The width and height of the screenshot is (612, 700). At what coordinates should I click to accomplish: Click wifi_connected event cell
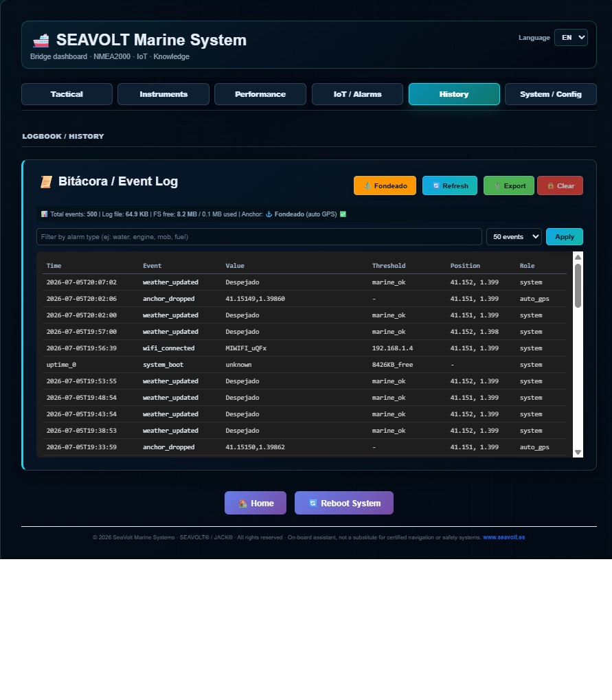169,348
